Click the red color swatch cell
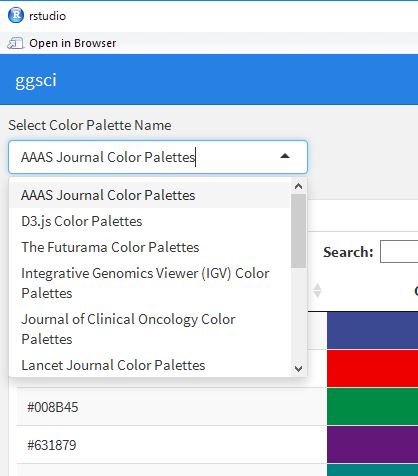The height and width of the screenshot is (476, 418). tap(372, 368)
